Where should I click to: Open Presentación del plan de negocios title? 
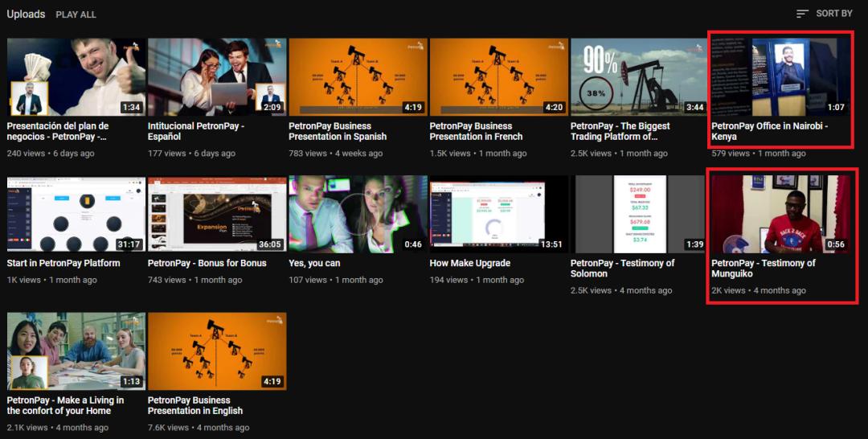pyautogui.click(x=58, y=131)
